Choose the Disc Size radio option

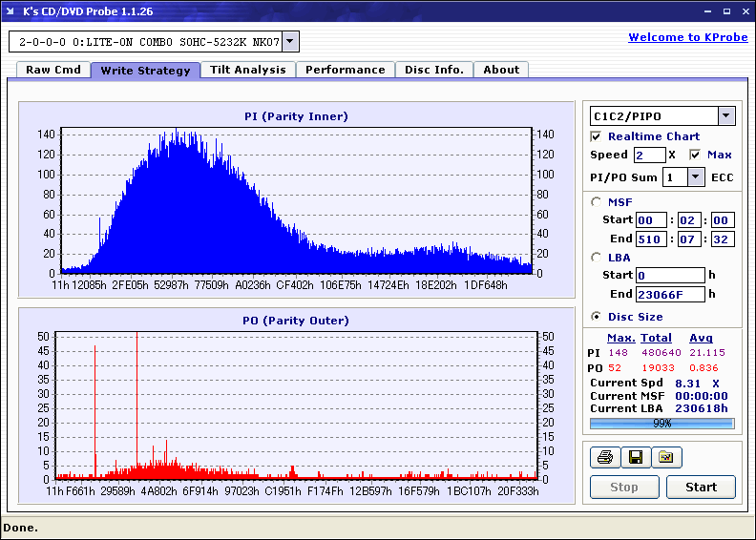point(598,317)
